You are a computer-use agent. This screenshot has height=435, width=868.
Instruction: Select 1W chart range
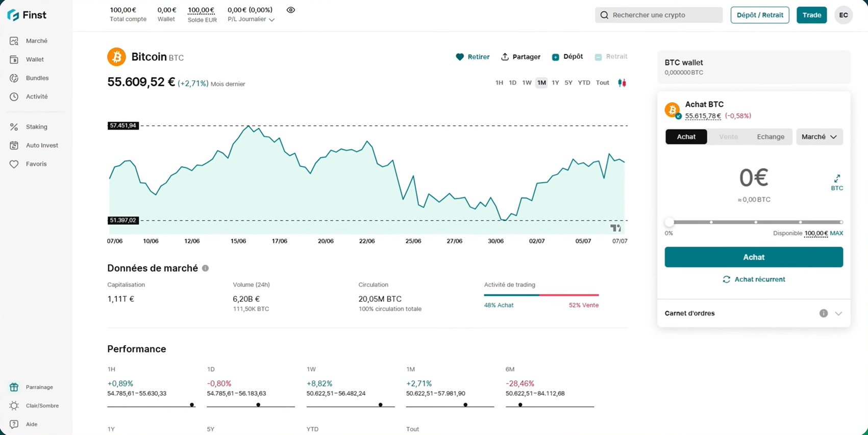coord(527,83)
